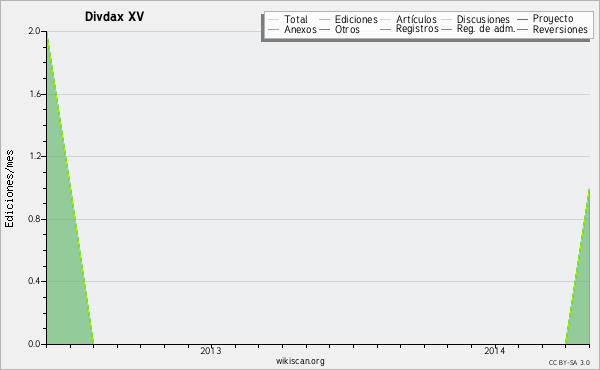Click the '1.6' y-axis value
The image size is (600, 370).
[34, 94]
